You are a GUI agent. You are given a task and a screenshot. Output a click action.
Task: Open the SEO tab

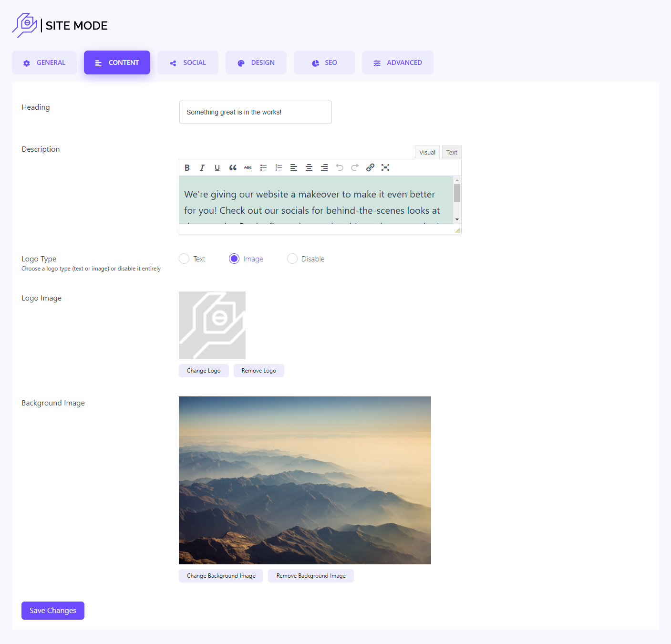[x=324, y=62]
